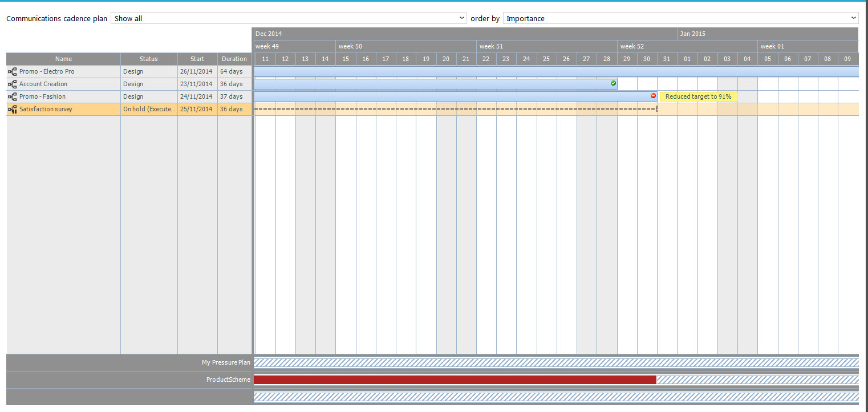The width and height of the screenshot is (868, 412).
Task: Open the order by Importance dropdown
Action: (x=680, y=18)
